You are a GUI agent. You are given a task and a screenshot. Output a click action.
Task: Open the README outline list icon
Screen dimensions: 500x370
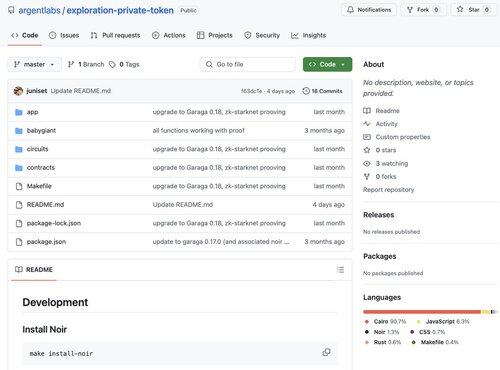[x=340, y=270]
